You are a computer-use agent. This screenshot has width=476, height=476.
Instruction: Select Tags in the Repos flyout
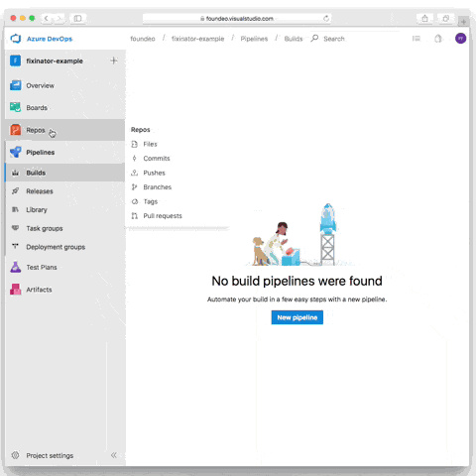click(151, 201)
